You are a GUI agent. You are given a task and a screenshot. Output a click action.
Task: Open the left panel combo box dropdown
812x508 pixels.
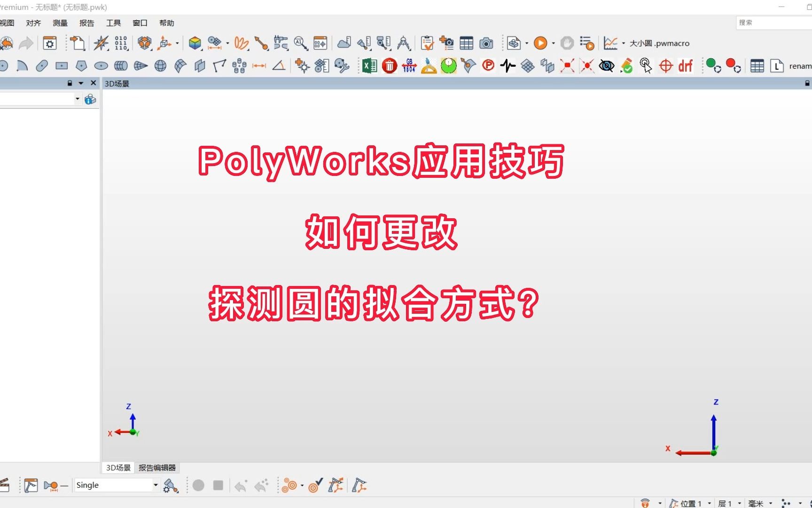click(77, 99)
